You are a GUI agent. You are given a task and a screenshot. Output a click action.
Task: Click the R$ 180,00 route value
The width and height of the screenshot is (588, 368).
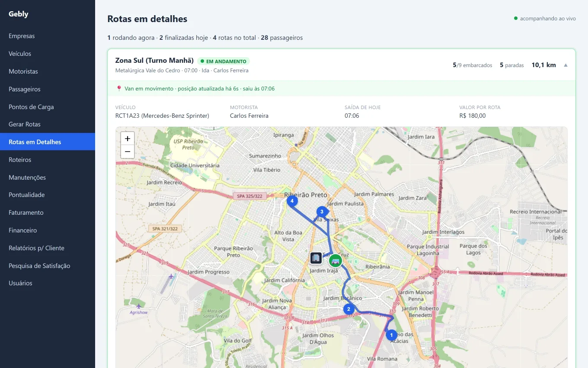point(473,116)
